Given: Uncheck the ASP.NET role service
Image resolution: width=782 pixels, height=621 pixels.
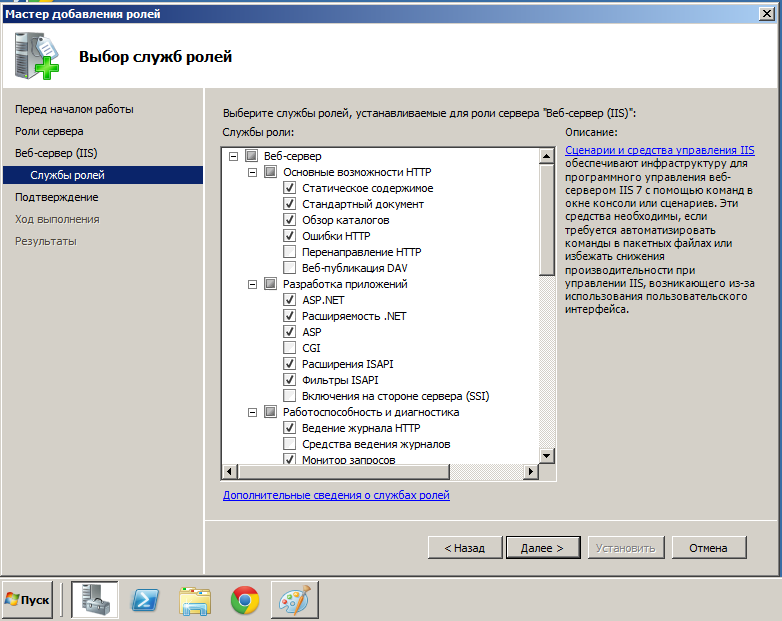Looking at the screenshot, I should tap(290, 300).
